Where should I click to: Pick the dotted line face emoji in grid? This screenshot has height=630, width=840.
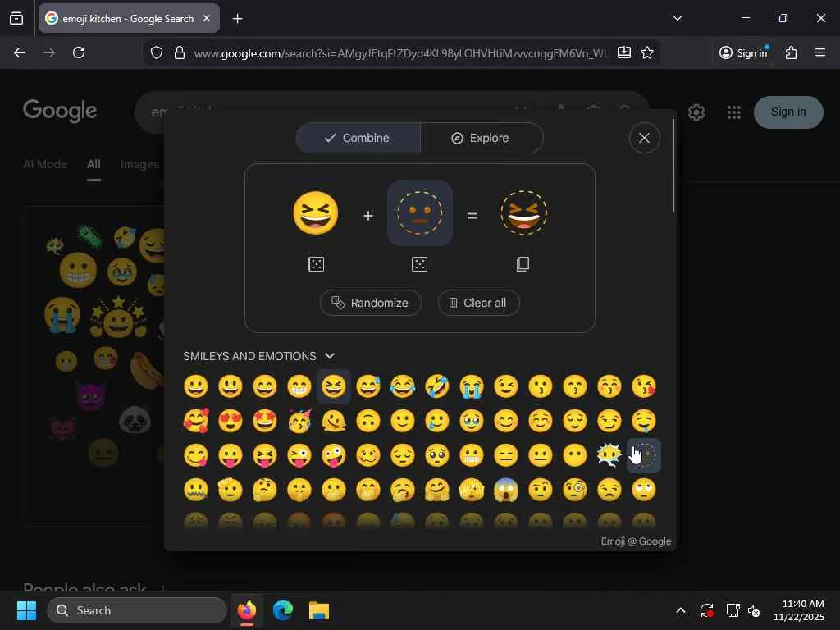coord(643,455)
